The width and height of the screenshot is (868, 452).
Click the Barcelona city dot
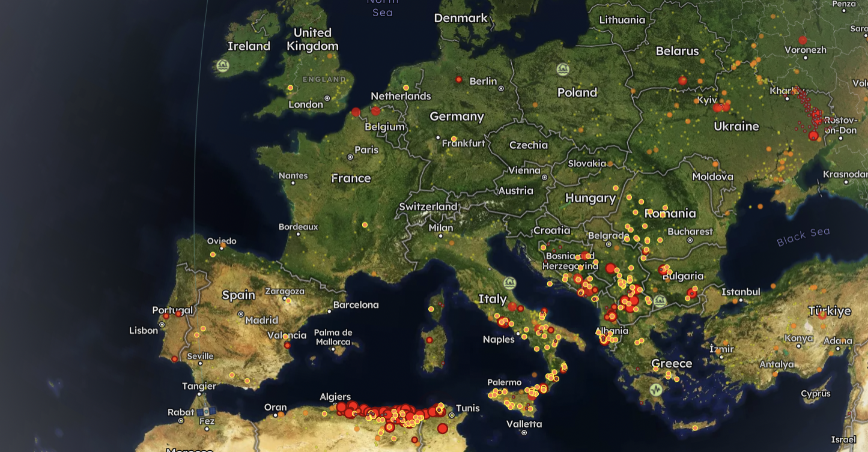coord(330,311)
